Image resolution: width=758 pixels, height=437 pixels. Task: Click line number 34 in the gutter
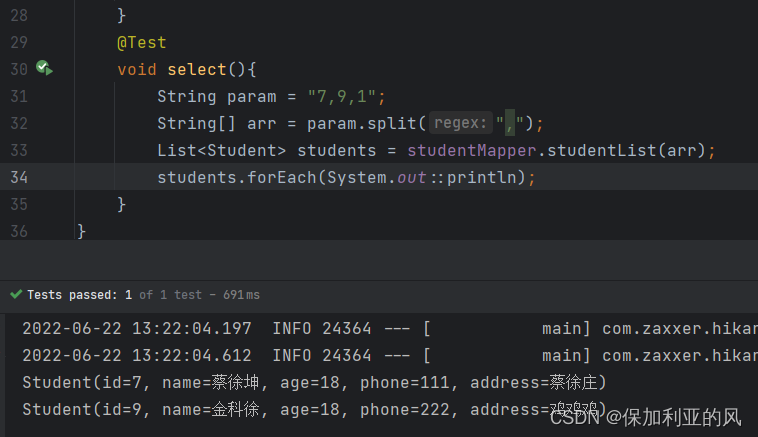tap(18, 178)
